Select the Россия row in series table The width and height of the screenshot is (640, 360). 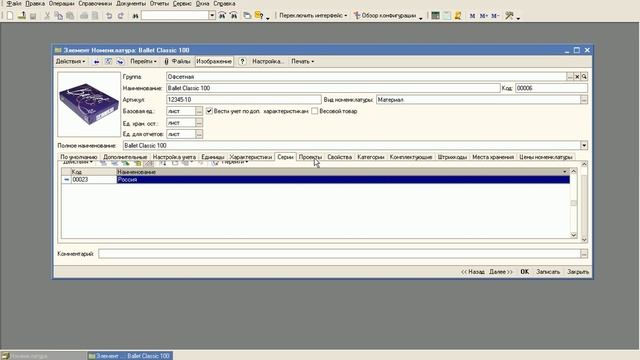(315, 180)
